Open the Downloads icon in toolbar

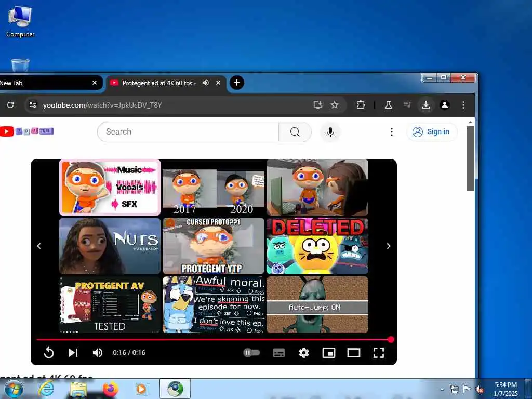pos(426,105)
